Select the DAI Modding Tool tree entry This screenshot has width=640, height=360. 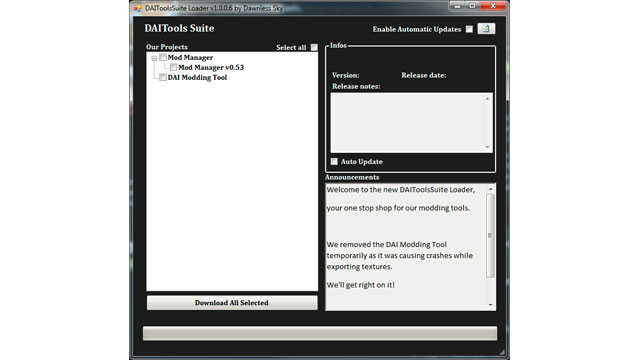pos(197,77)
